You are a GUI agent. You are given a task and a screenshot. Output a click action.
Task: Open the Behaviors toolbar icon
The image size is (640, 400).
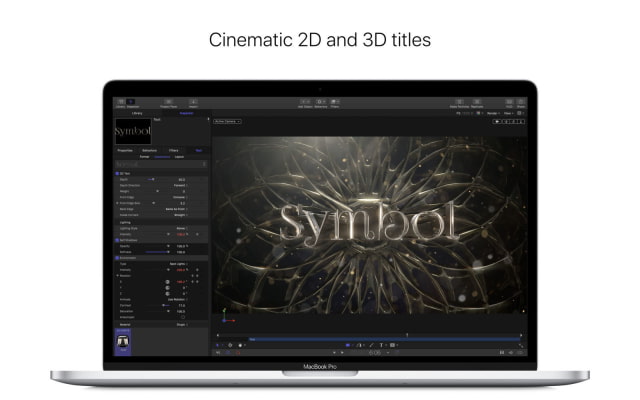320,102
